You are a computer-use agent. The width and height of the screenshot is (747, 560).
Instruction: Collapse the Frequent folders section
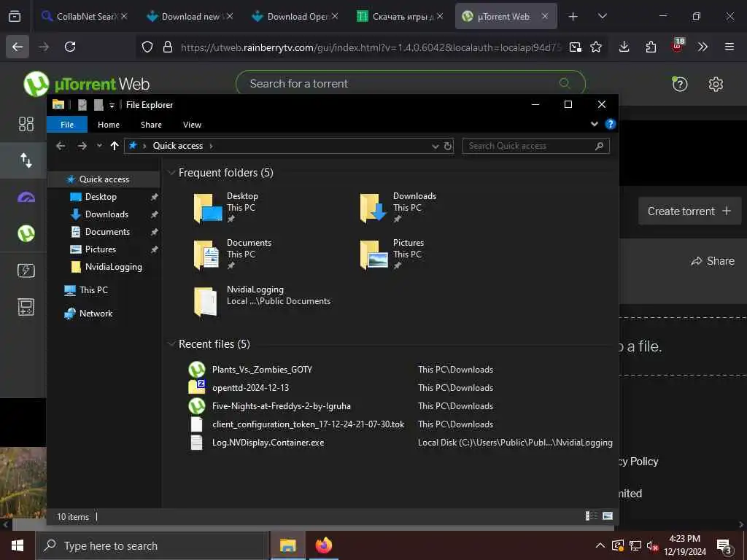(x=171, y=173)
